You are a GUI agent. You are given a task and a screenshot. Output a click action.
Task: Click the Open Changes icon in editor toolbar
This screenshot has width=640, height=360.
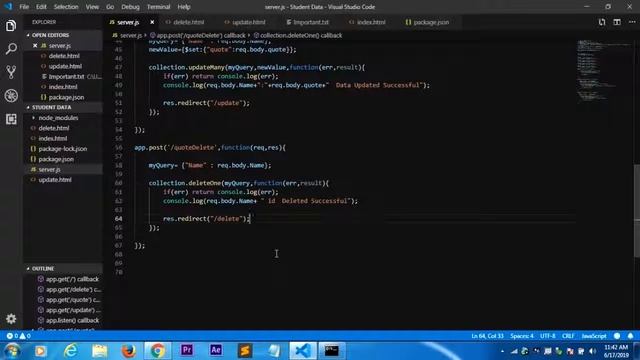click(602, 22)
